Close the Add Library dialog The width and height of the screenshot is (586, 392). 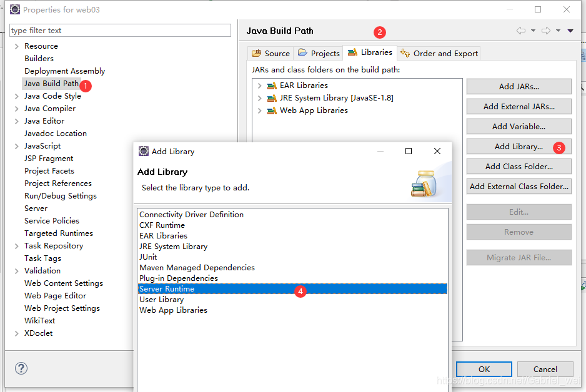coord(437,151)
